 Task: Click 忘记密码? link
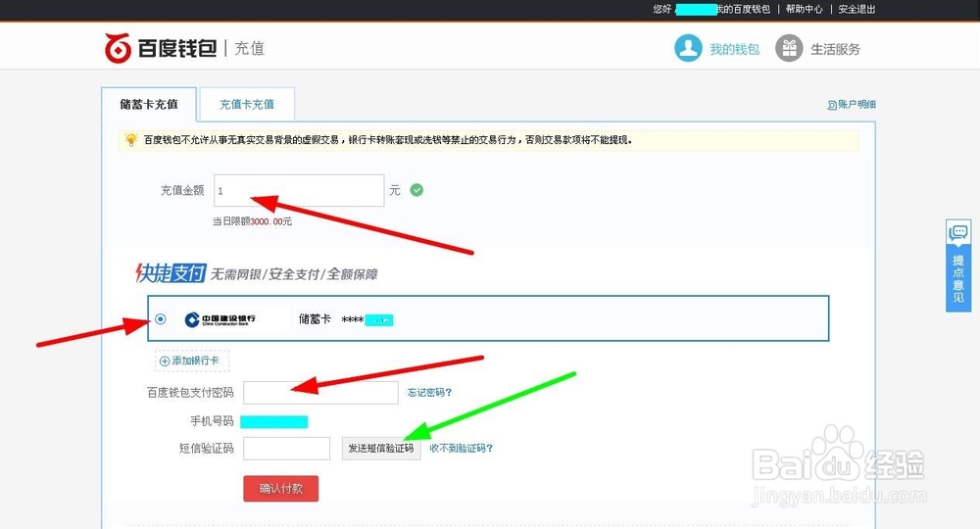pyautogui.click(x=429, y=392)
